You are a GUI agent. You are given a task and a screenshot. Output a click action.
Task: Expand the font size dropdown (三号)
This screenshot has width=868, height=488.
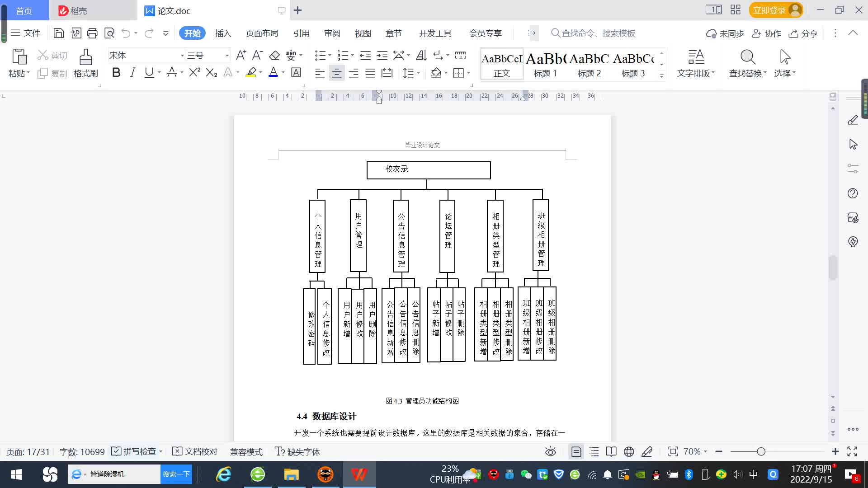[x=227, y=56]
